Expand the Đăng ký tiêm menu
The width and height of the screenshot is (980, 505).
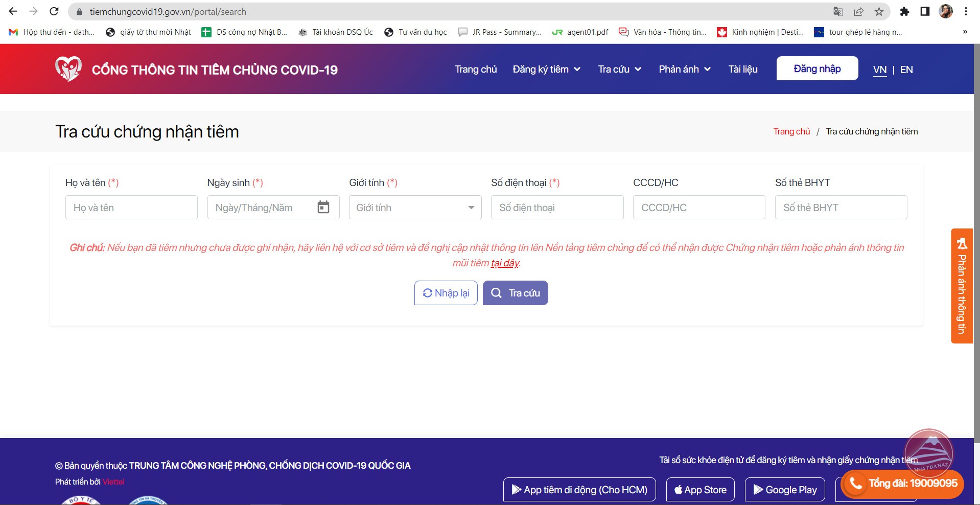point(546,69)
